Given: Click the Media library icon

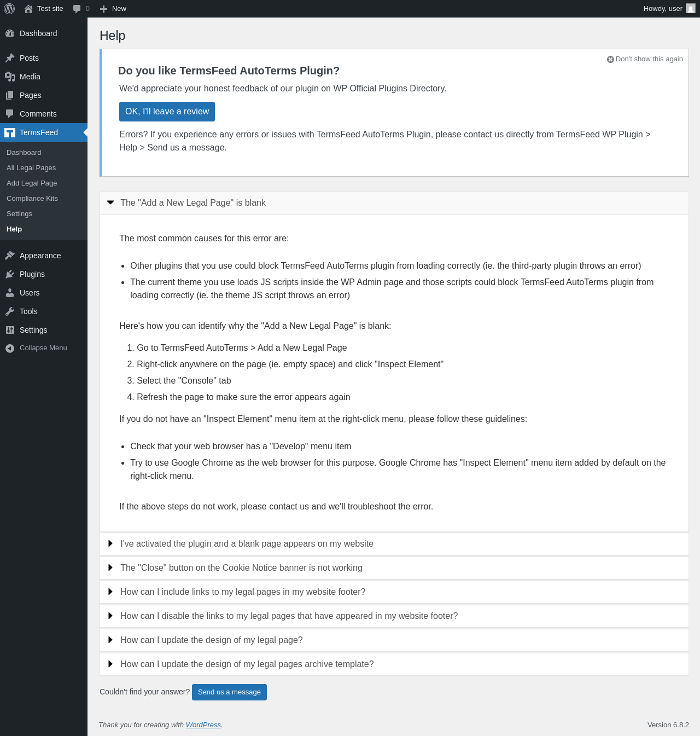Looking at the screenshot, I should click(10, 77).
